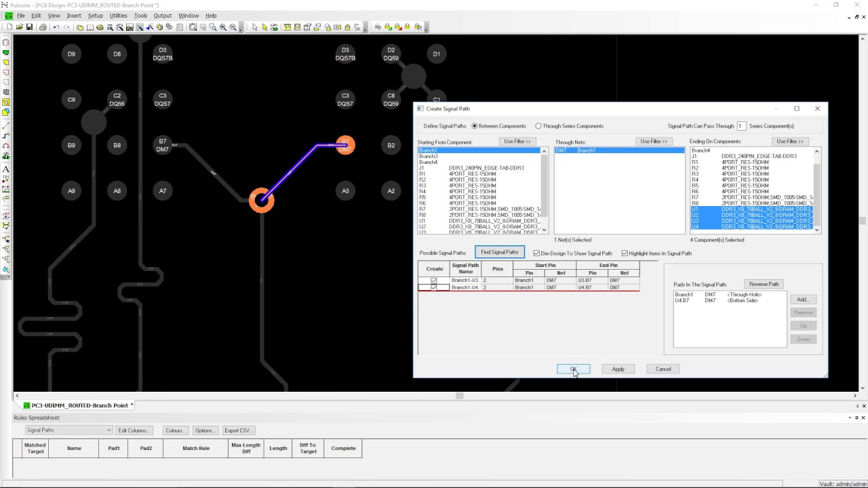
Task: Select the Insert Text 'A' tool
Action: [x=6, y=169]
